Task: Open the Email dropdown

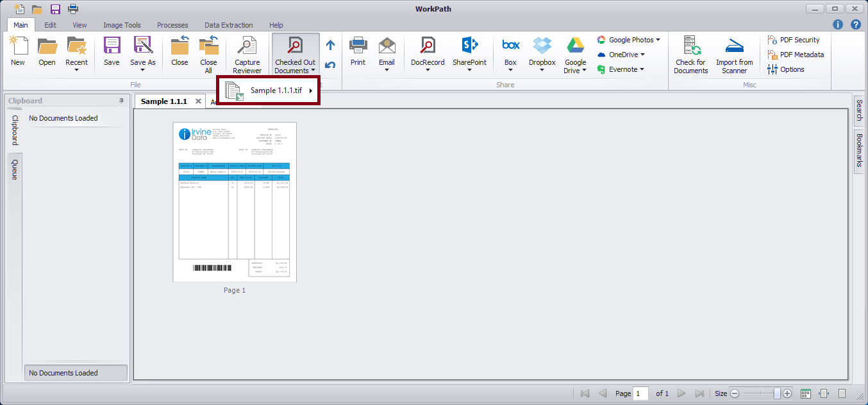Action: click(x=387, y=70)
